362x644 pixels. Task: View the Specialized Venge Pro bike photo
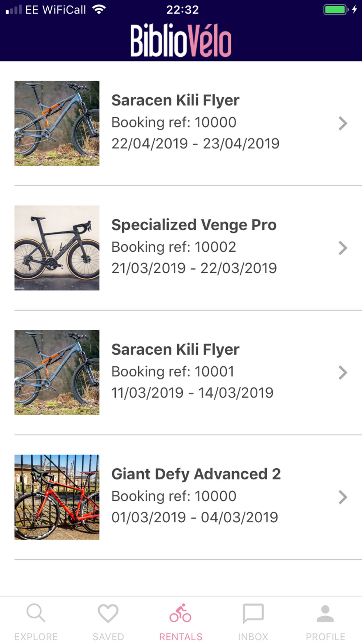(x=57, y=248)
